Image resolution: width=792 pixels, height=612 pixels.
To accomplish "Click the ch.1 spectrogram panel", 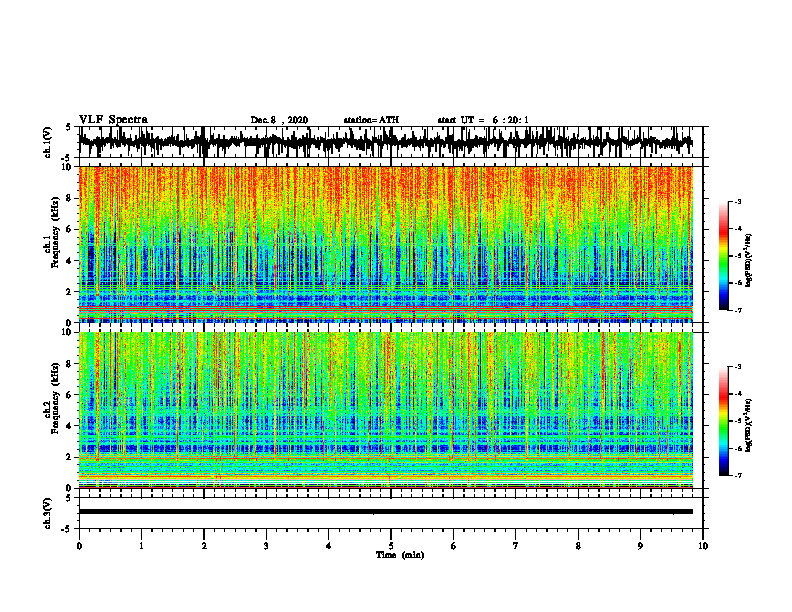I will 385,244.
